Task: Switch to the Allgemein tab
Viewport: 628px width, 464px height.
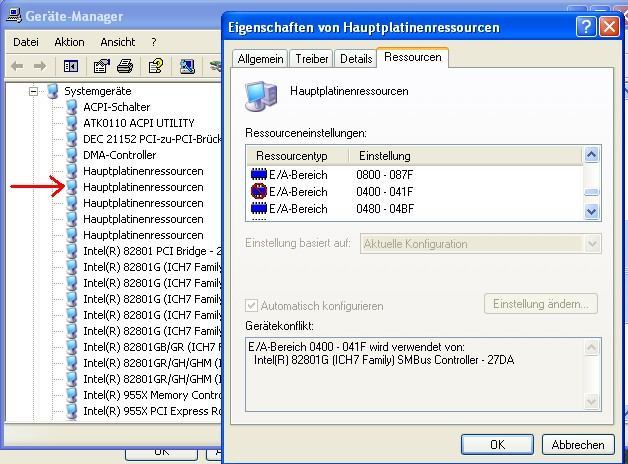Action: coord(260,59)
